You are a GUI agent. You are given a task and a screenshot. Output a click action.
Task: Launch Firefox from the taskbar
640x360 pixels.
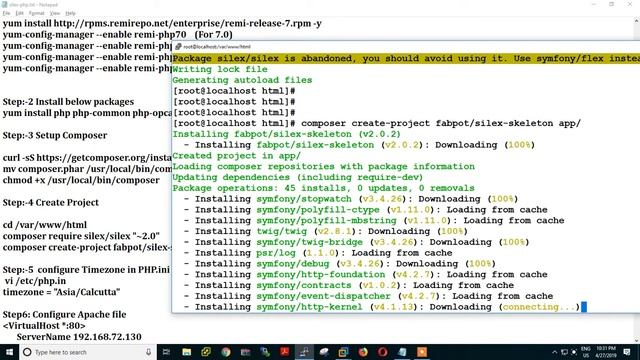pos(363,352)
